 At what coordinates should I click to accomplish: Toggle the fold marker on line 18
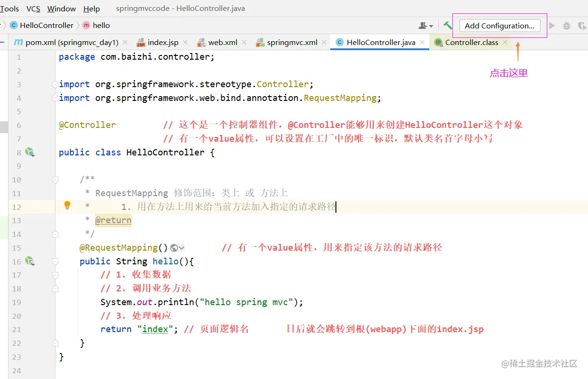(x=55, y=288)
